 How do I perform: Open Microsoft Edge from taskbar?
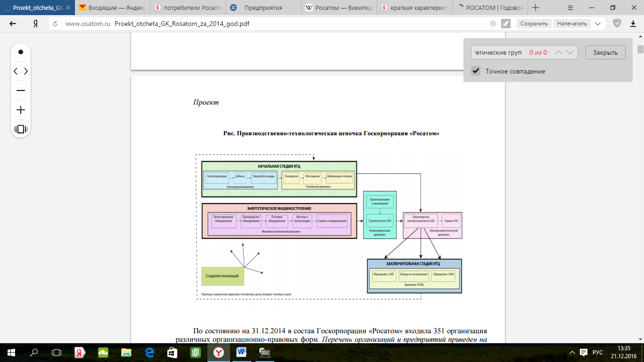(149, 352)
